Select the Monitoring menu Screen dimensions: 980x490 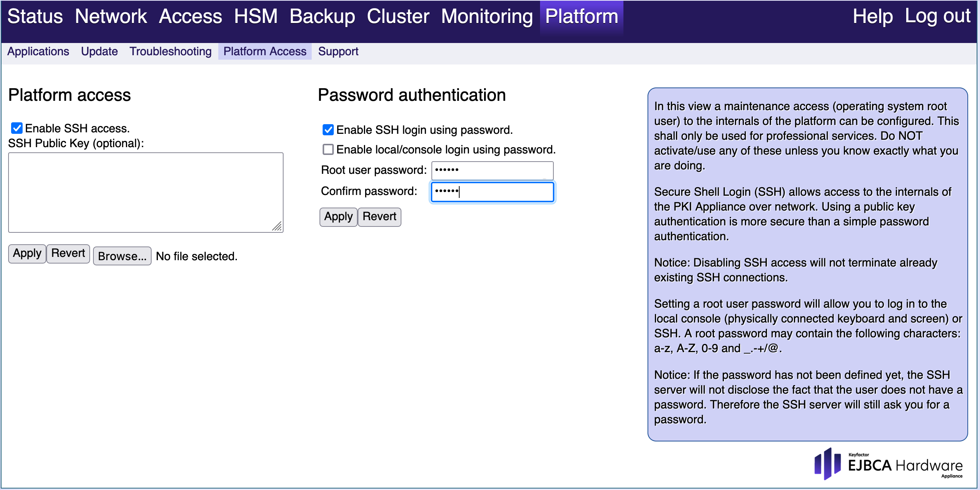point(487,17)
